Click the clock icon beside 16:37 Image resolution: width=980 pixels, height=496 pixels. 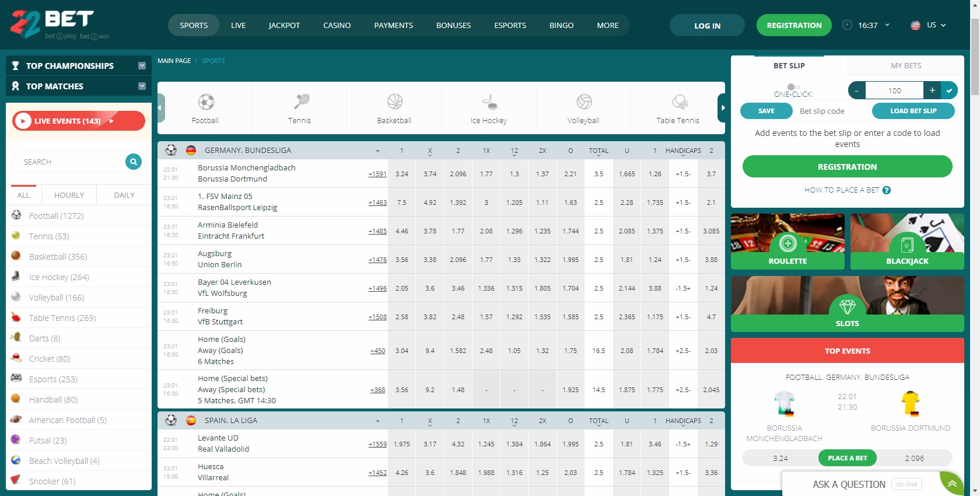click(x=848, y=25)
